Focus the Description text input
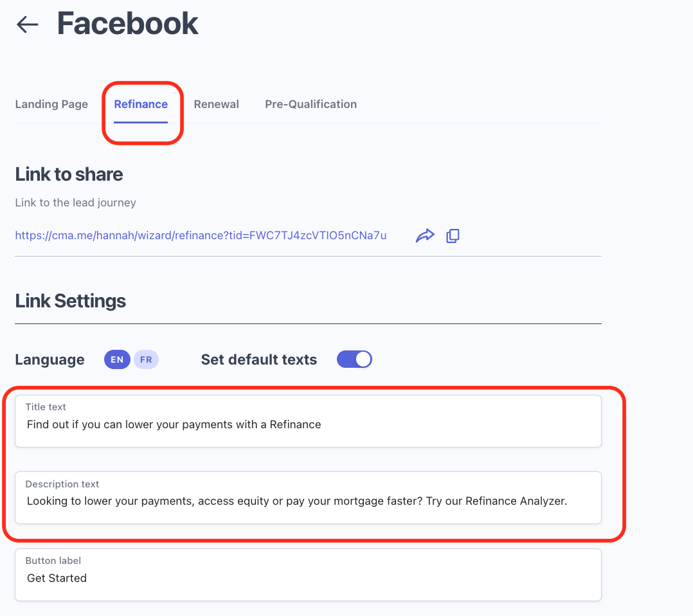The image size is (693, 616). coord(308,501)
